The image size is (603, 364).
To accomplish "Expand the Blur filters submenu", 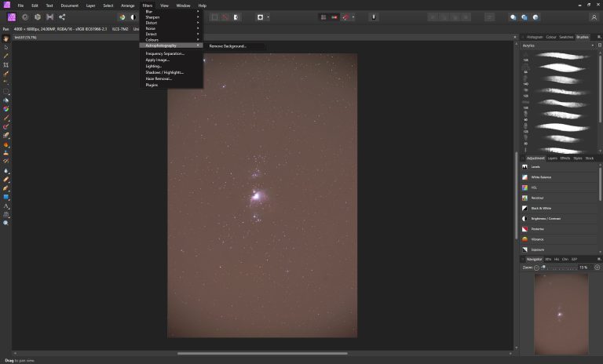I will (171, 12).
